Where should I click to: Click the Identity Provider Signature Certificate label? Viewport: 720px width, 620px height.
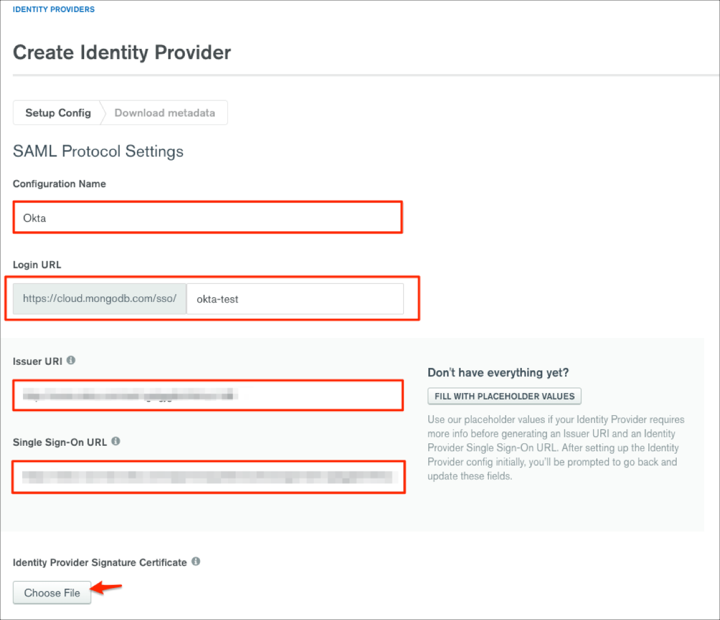click(100, 562)
